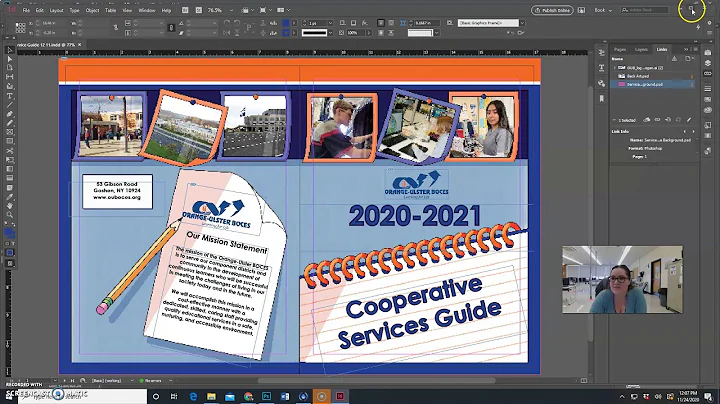
Task: Open the zoom level dropdown
Action: point(231,10)
